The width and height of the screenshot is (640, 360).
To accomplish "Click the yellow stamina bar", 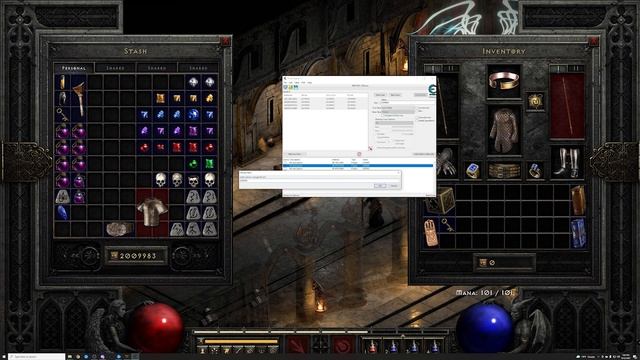I will [241, 341].
